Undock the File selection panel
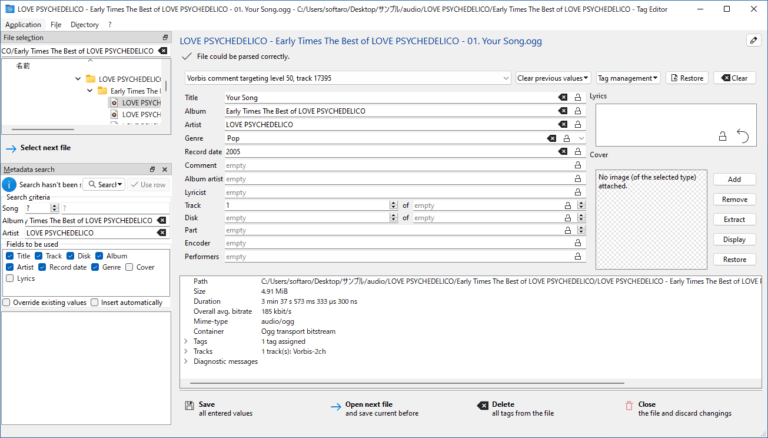Image resolution: width=768 pixels, height=438 pixels. 165,37
